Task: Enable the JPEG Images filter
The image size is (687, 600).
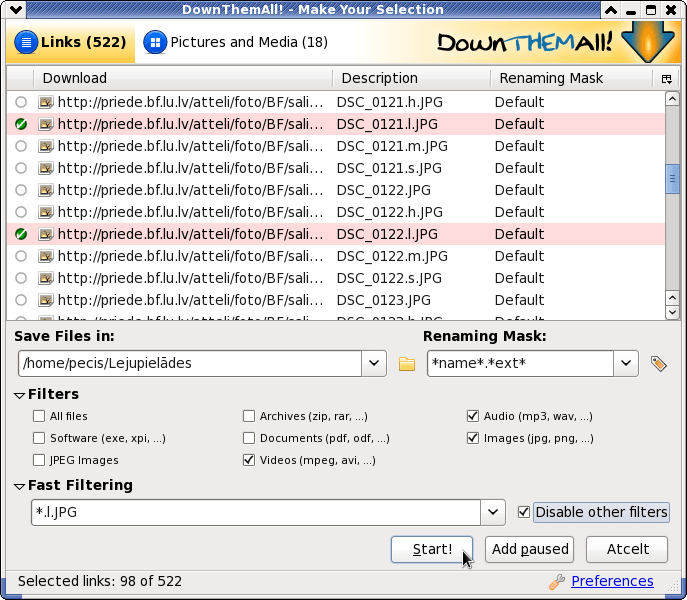Action: tap(39, 460)
